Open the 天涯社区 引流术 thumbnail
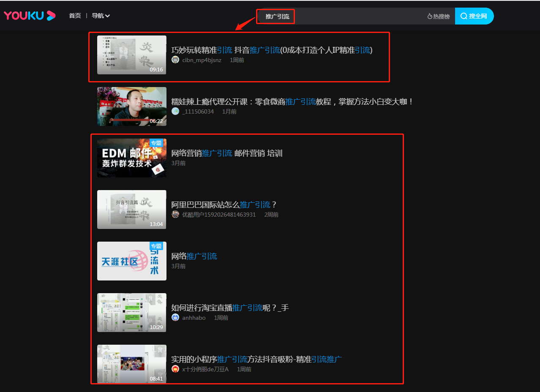This screenshot has height=392, width=540. 132,261
